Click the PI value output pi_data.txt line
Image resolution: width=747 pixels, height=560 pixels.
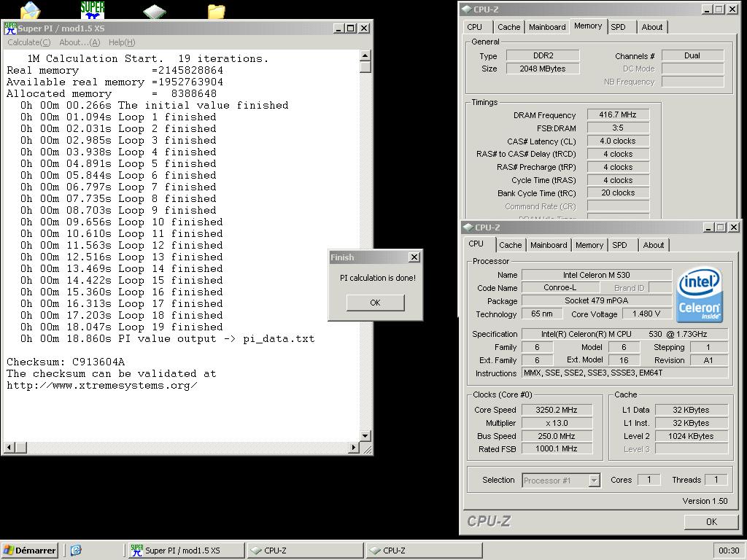click(x=167, y=339)
